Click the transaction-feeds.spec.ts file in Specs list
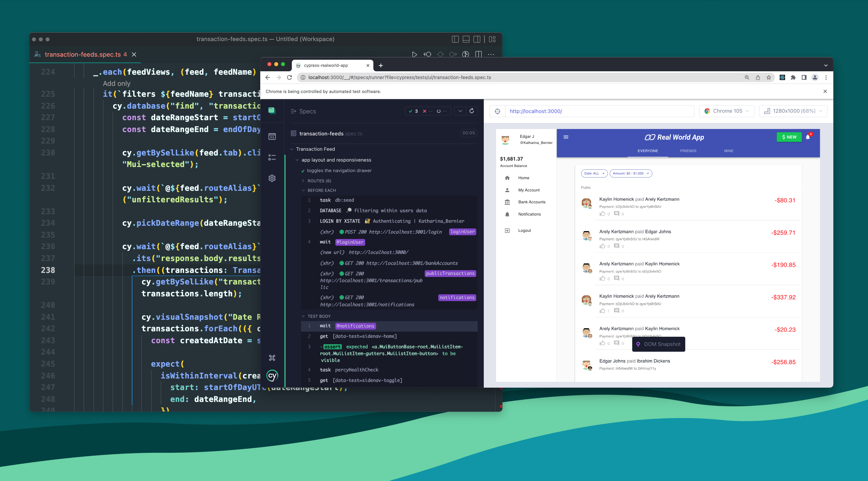Screen dimensions: 868x481 point(332,133)
